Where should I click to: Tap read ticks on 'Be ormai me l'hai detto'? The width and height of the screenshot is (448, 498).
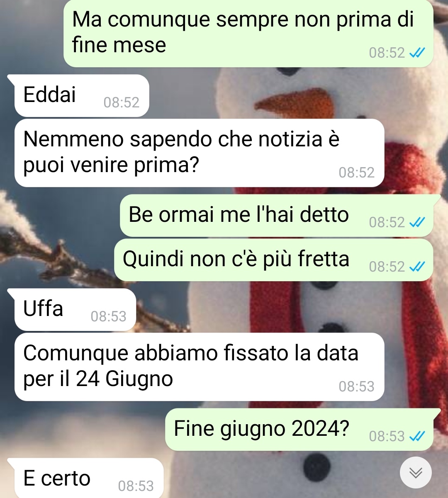coord(417,223)
